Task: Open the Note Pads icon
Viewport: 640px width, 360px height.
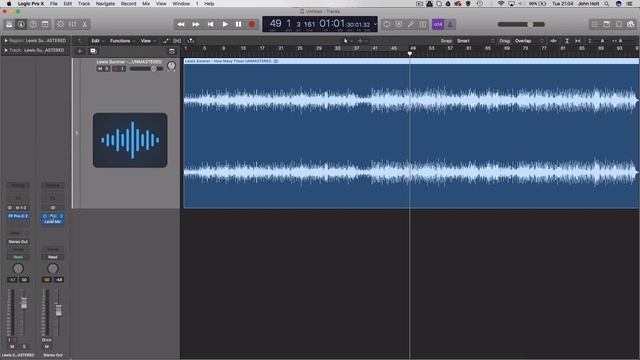Action: coord(607,24)
